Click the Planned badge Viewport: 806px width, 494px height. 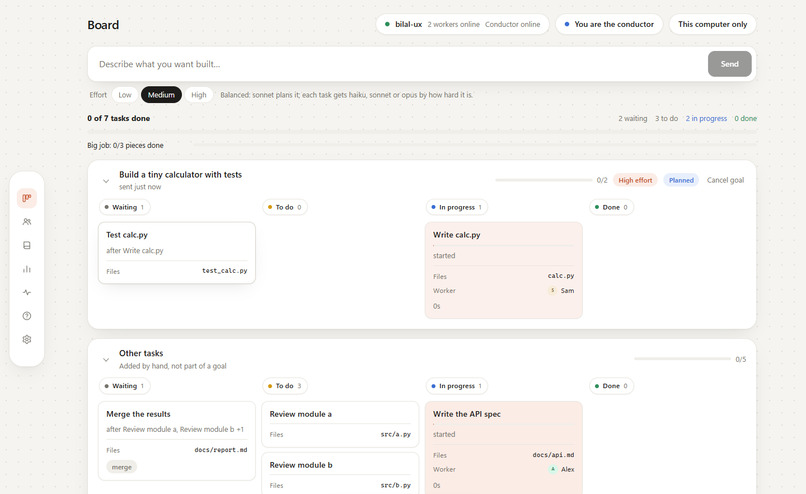point(681,180)
